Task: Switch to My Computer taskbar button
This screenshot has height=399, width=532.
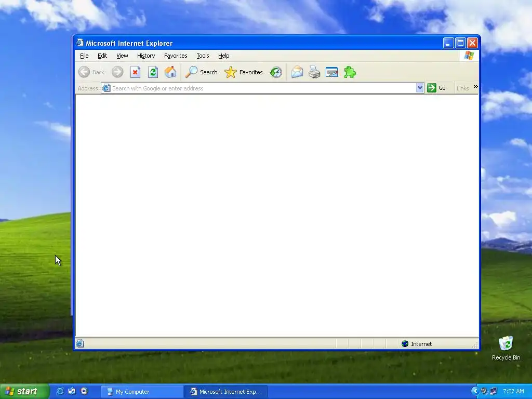Action: (141, 392)
